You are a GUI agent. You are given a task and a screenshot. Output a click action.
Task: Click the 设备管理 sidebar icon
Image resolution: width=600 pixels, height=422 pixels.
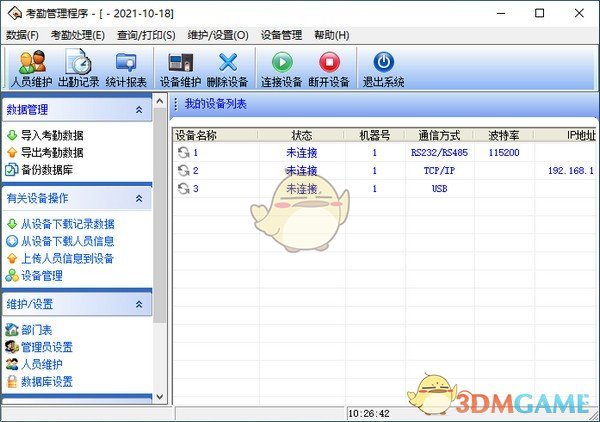tap(12, 275)
